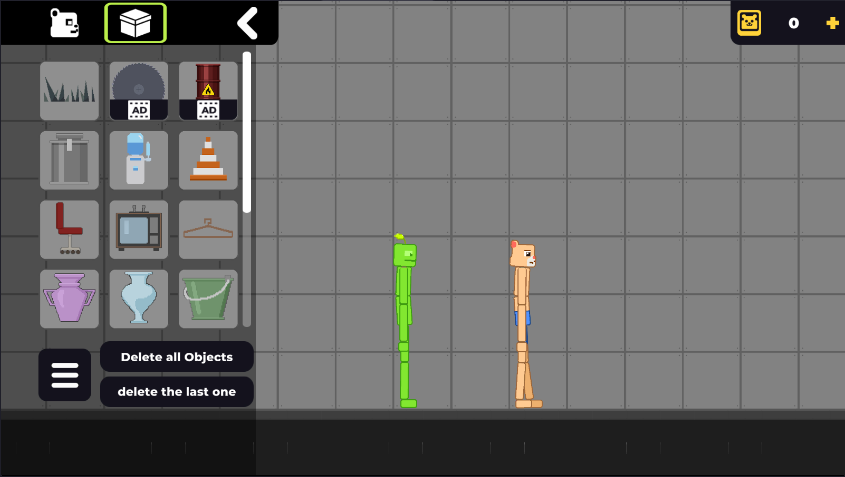Open the hamburger menu
845x477 pixels.
(x=65, y=375)
